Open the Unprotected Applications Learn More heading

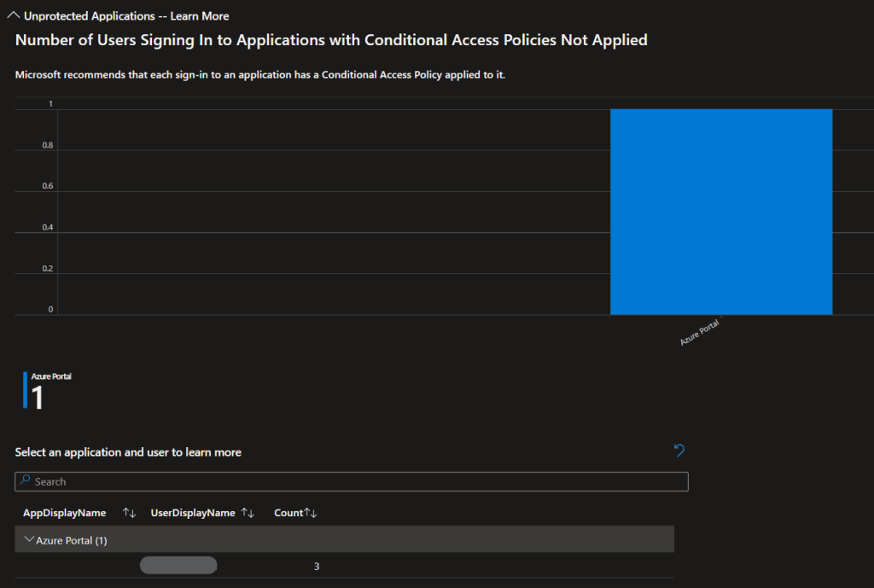(x=126, y=15)
